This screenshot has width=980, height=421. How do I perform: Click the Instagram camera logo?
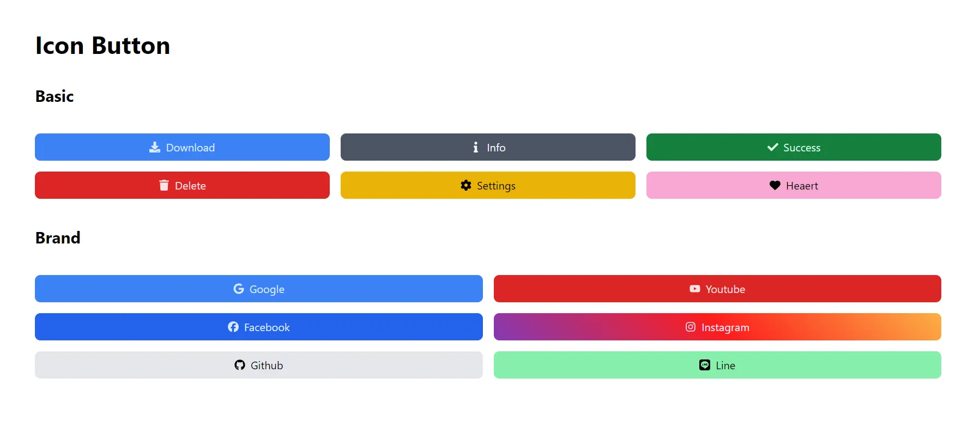691,327
